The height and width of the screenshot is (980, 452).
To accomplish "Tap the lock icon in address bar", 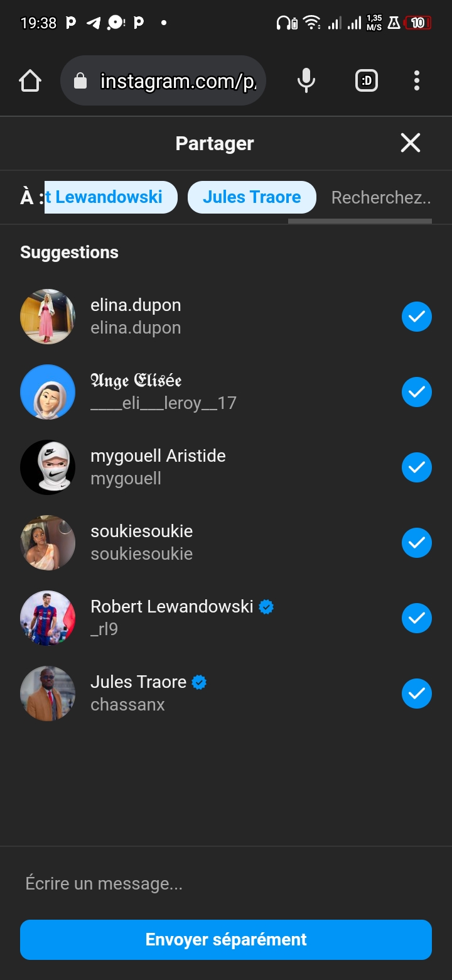I will point(80,81).
